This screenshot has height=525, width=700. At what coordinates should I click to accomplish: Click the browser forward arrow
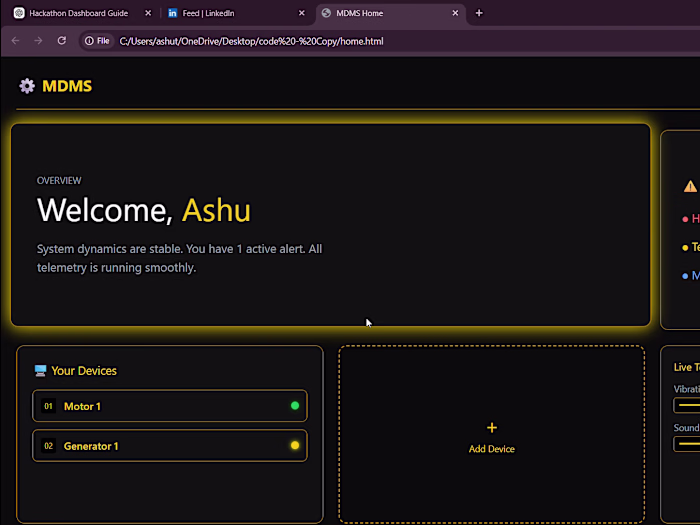pos(38,41)
